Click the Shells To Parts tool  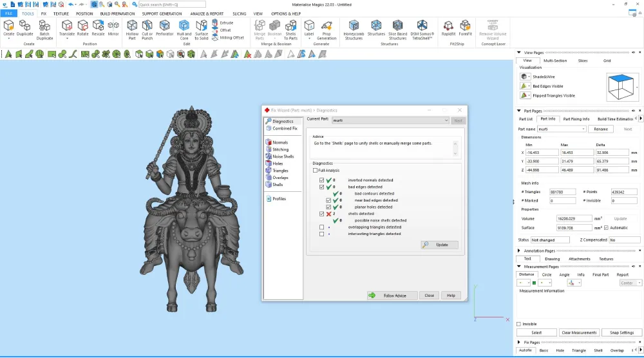pyautogui.click(x=290, y=30)
